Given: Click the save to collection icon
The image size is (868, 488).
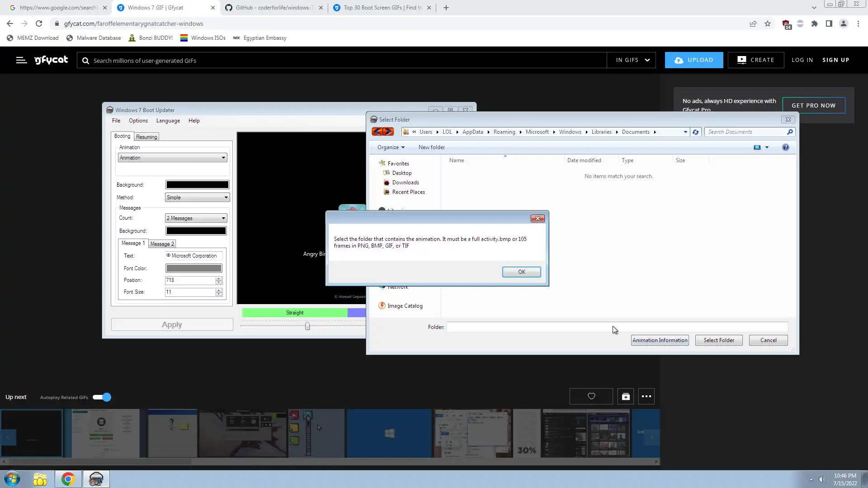Looking at the screenshot, I should coord(626,396).
